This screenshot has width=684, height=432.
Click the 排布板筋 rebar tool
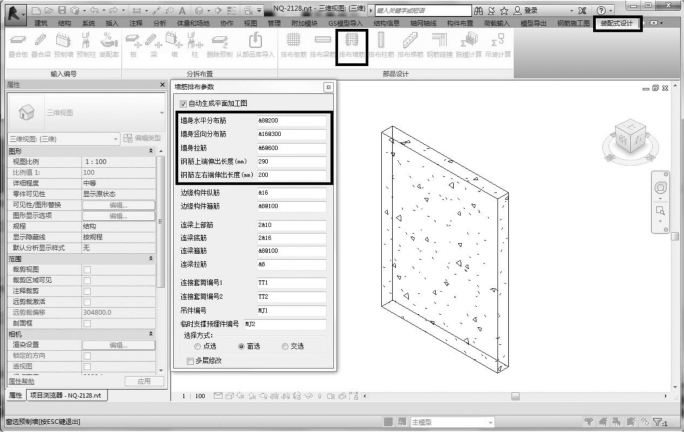coord(294,45)
